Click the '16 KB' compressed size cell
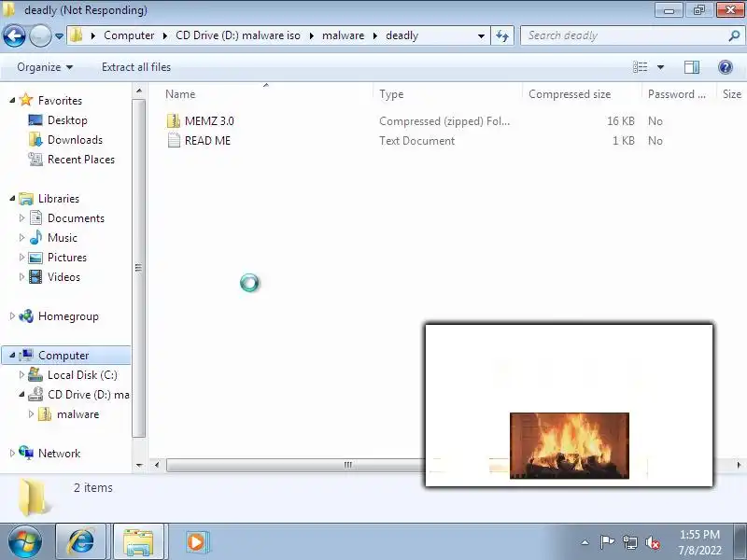 click(x=620, y=121)
